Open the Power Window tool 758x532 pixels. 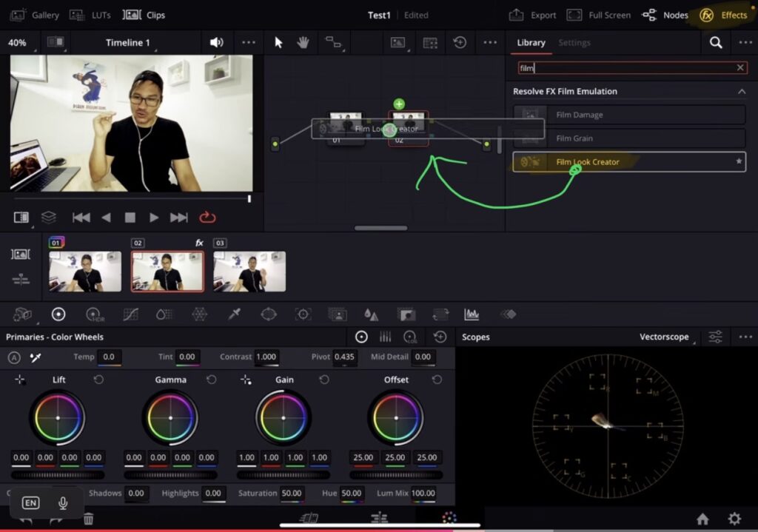coord(269,314)
